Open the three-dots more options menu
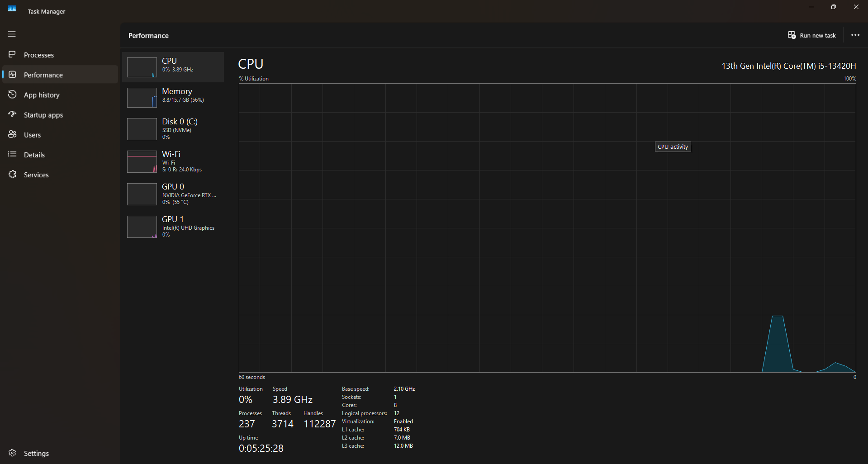This screenshot has height=464, width=868. coord(855,35)
